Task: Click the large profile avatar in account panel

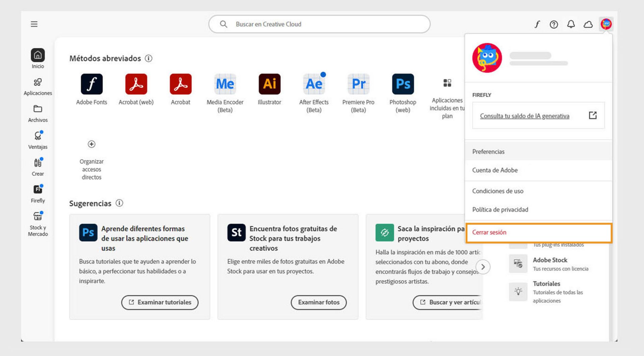Action: coord(487,58)
